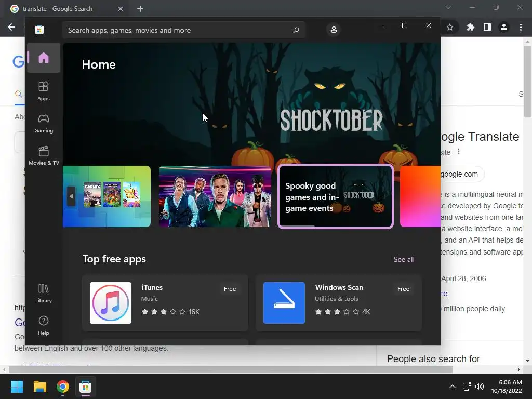Click the Music category under iTunes
The height and width of the screenshot is (399, 532).
pos(149,299)
